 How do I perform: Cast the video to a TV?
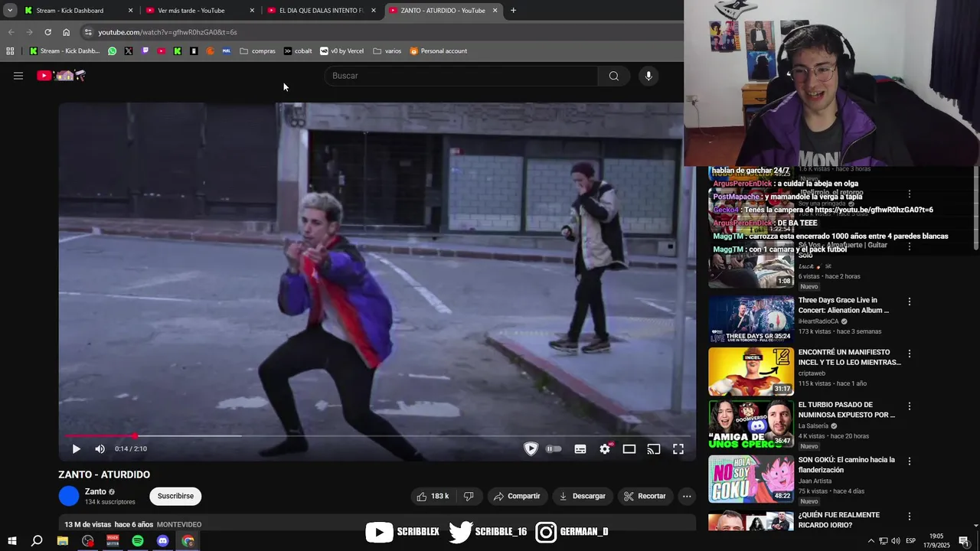pyautogui.click(x=654, y=449)
